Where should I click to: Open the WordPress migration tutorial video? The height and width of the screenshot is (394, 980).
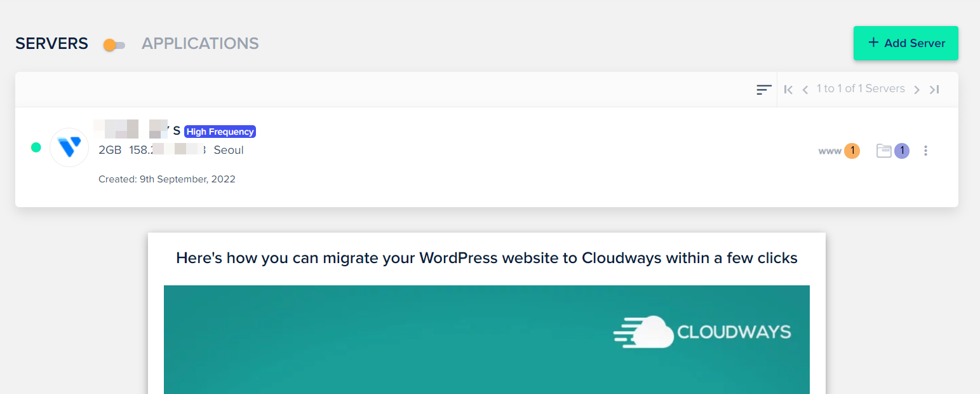coord(487,339)
